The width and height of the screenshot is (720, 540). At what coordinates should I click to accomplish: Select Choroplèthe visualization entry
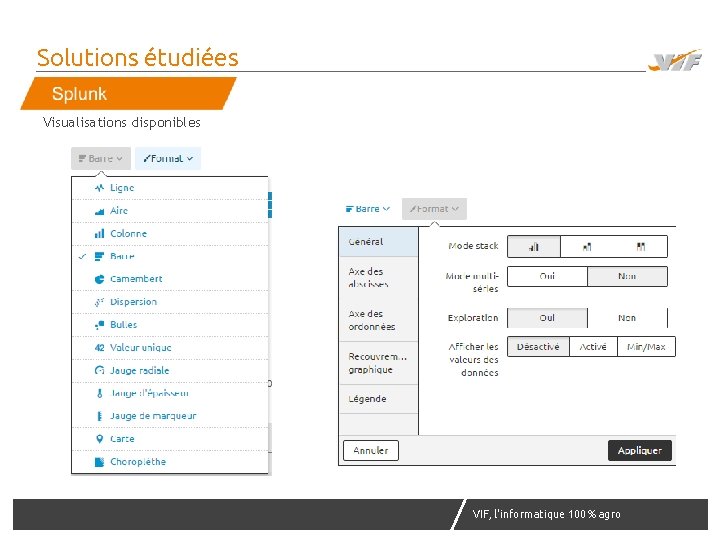coord(170,462)
